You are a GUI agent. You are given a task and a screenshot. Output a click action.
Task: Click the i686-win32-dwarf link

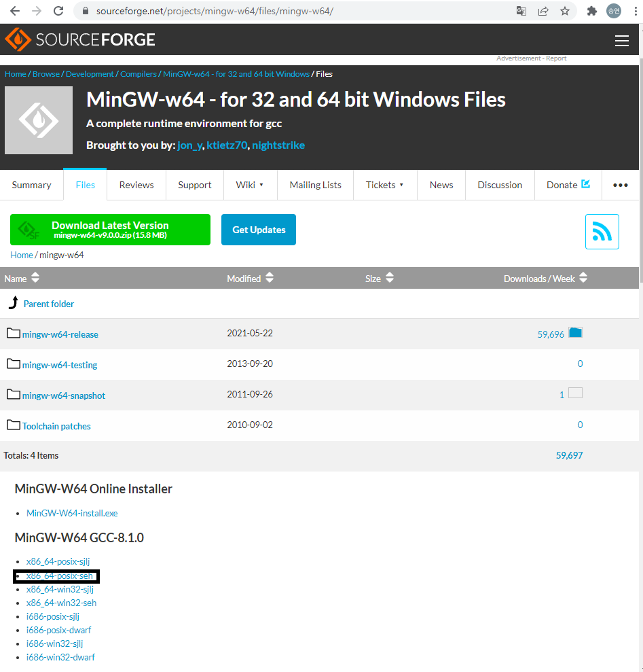[60, 657]
